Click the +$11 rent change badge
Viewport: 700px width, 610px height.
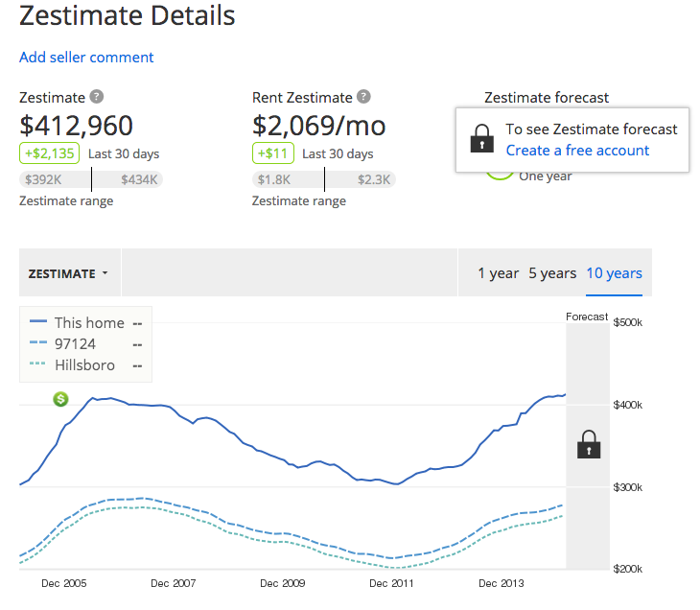(273, 153)
